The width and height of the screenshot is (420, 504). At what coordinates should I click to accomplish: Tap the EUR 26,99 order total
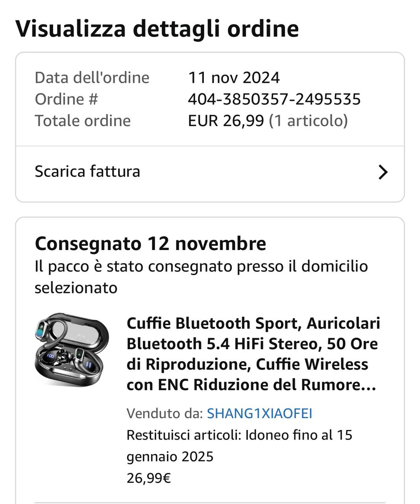226,121
